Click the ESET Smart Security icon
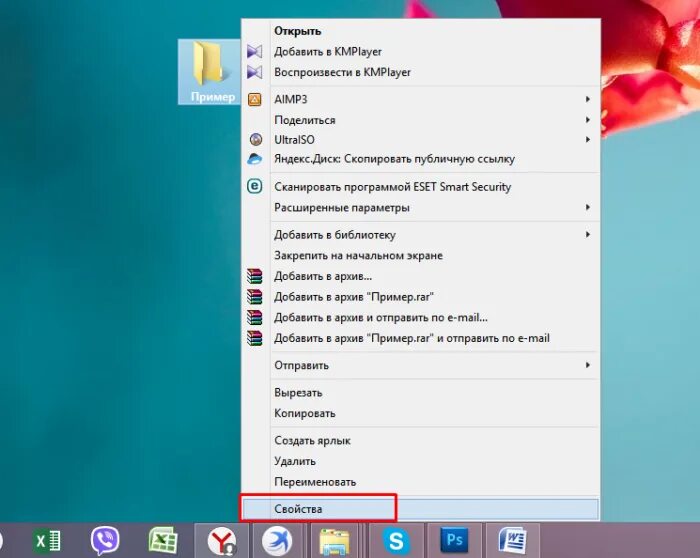The height and width of the screenshot is (558, 700). (254, 186)
